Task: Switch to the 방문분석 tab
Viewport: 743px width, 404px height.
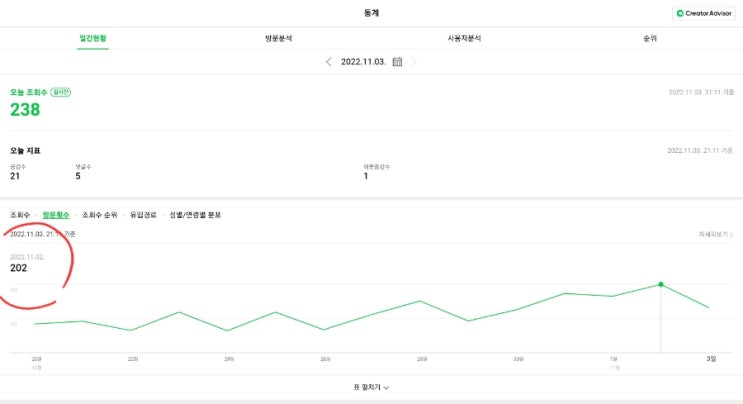Action: (279, 38)
